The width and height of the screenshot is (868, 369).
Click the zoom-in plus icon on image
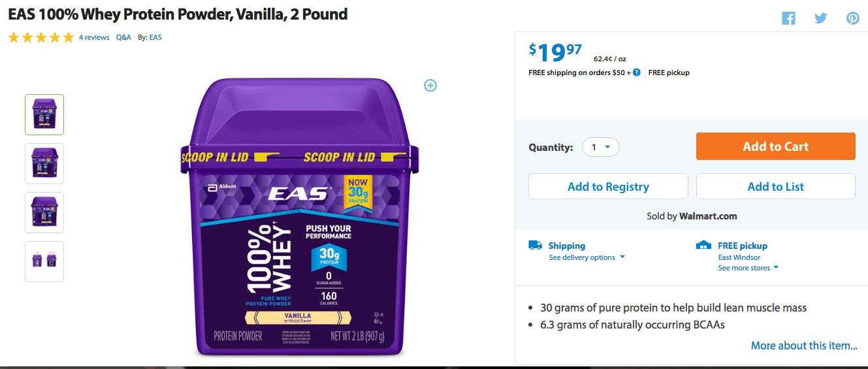(430, 85)
